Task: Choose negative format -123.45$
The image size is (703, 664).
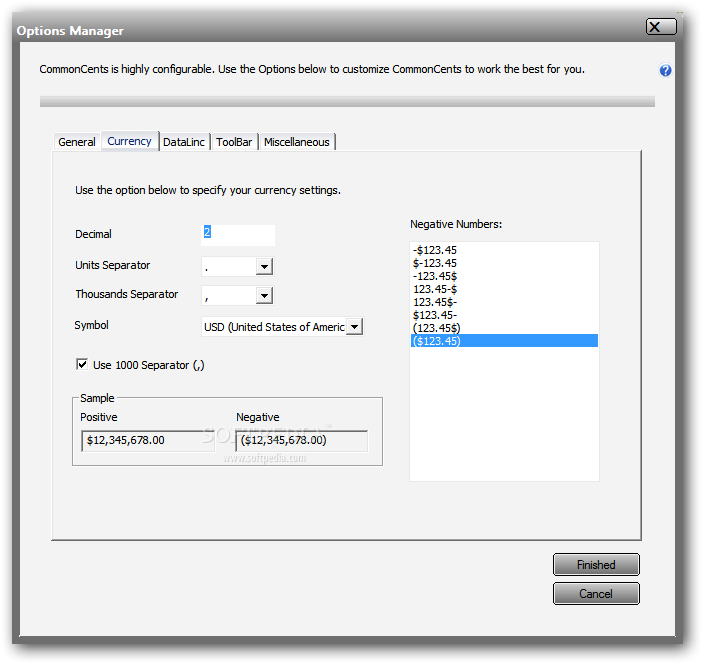Action: click(504, 276)
